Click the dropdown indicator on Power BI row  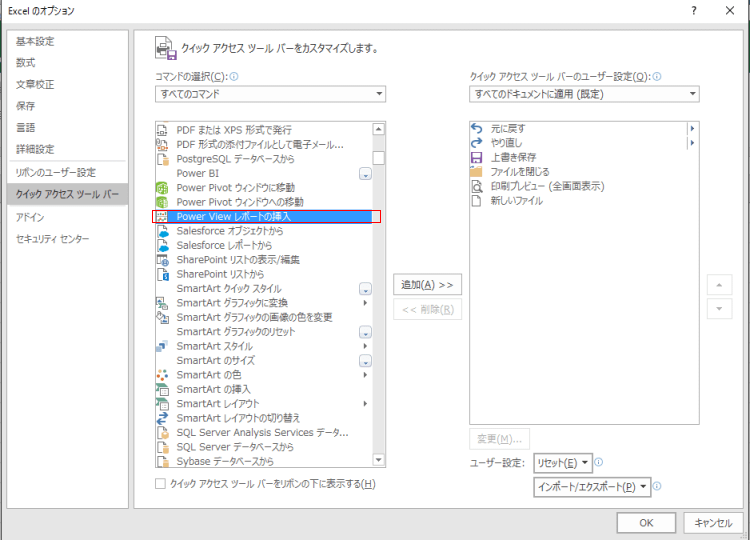pyautogui.click(x=365, y=174)
